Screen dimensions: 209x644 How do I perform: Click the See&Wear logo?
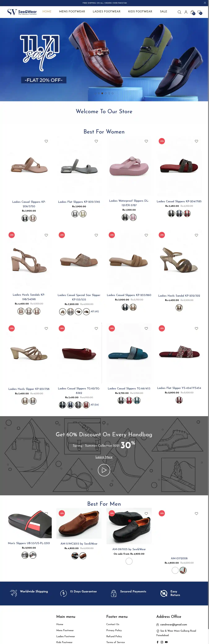pos(22,12)
